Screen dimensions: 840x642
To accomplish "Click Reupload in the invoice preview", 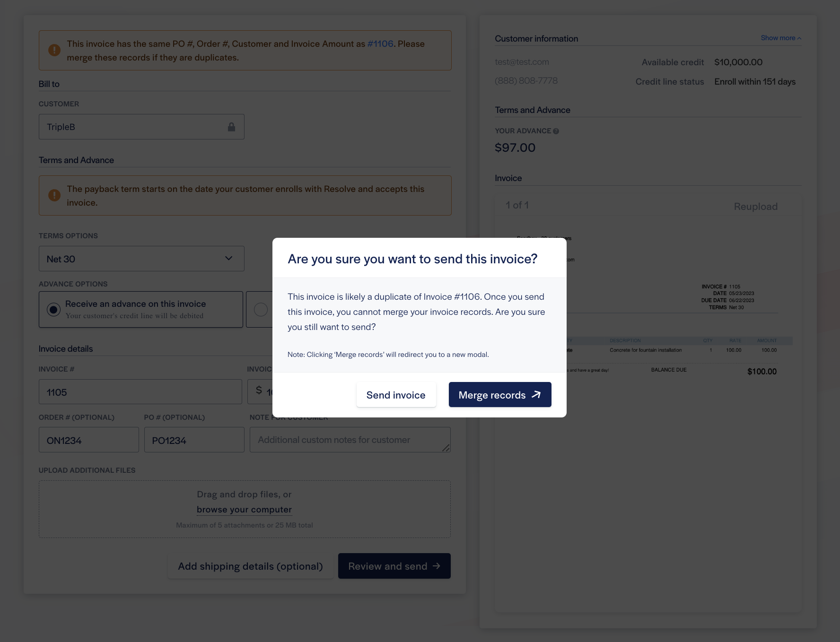I will (x=755, y=207).
